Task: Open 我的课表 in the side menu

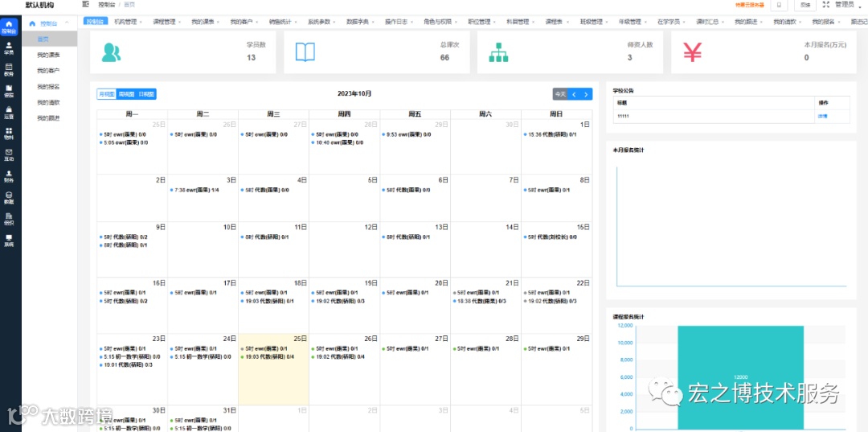Action: [50, 55]
